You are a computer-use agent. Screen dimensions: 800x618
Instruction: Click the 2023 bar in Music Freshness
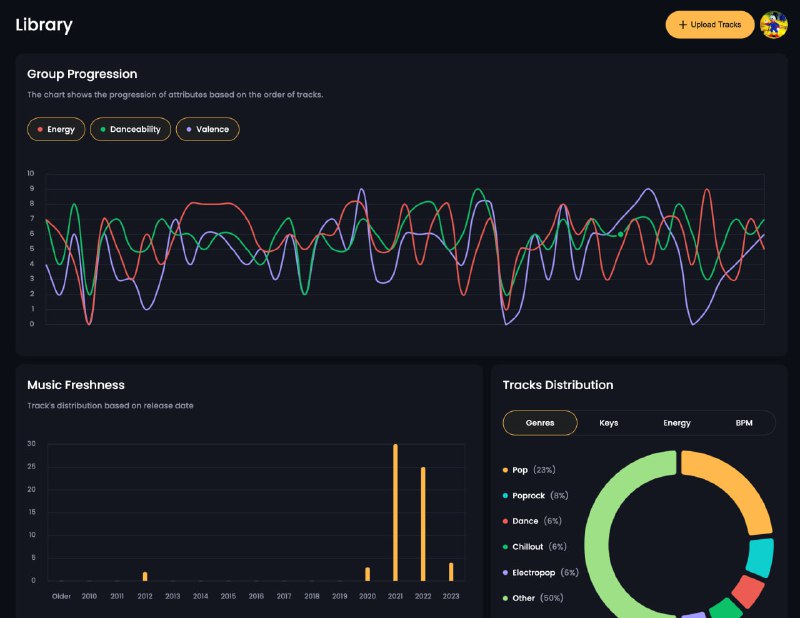click(451, 572)
